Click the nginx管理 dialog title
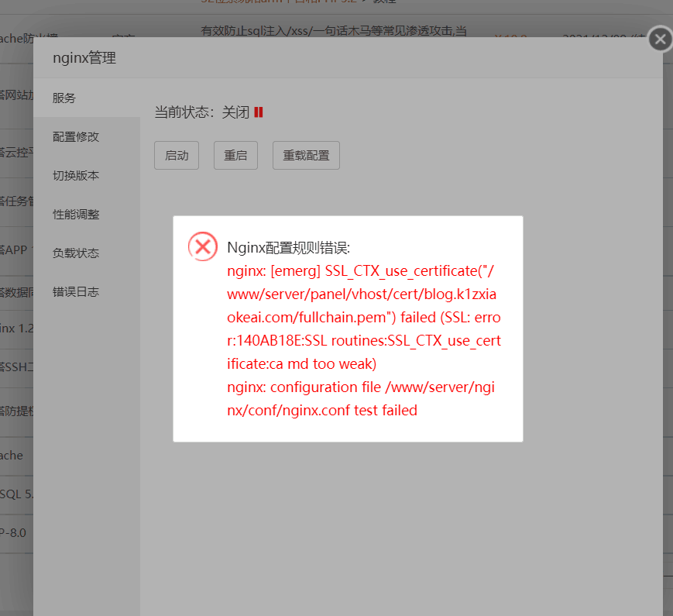 84,57
